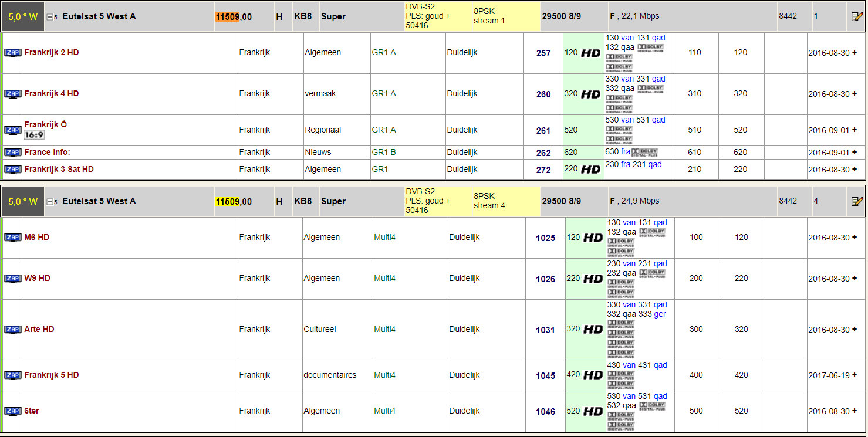Click the 16:9 icon under Frankrijk Ô
The height and width of the screenshot is (437, 868).
pyautogui.click(x=33, y=135)
